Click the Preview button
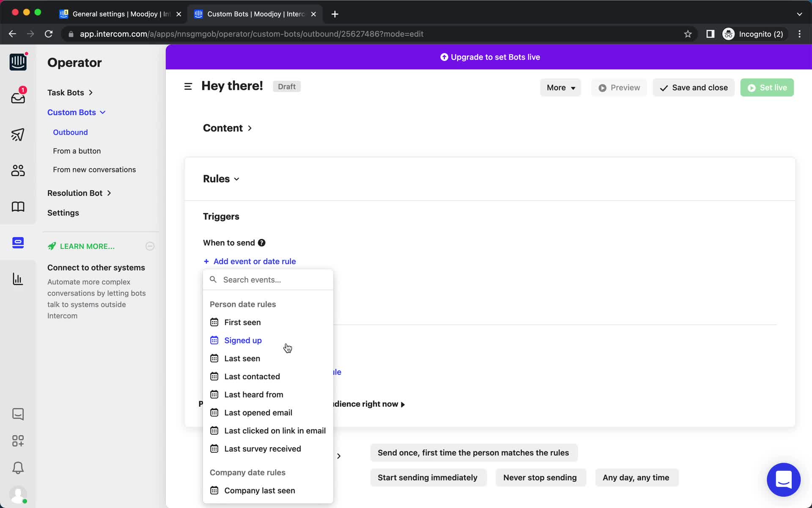This screenshot has height=508, width=812. pos(619,87)
